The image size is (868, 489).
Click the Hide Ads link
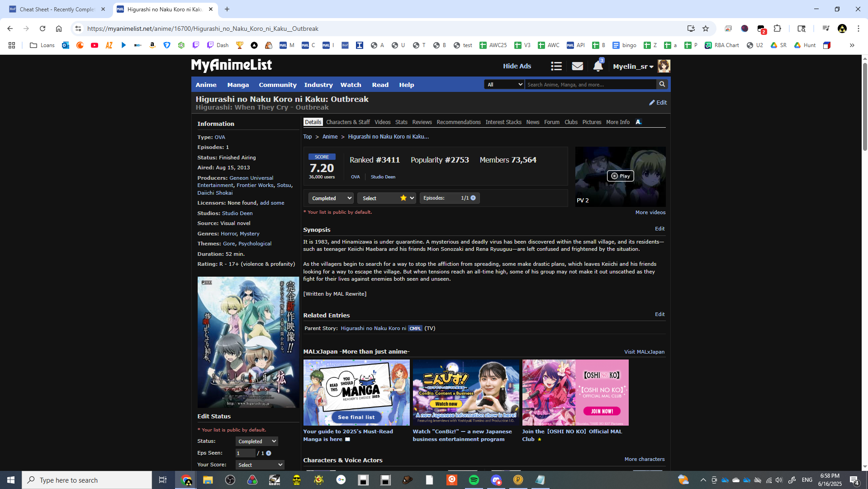[517, 66]
